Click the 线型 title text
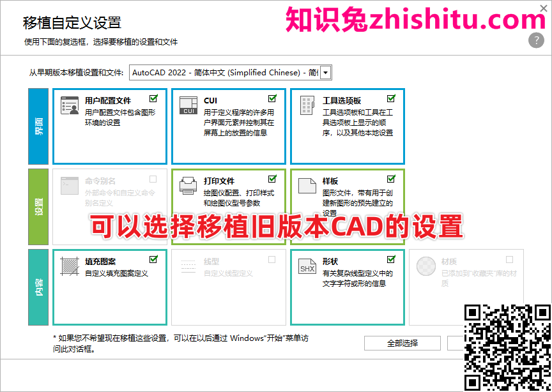The width and height of the screenshot is (552, 392). point(211,262)
